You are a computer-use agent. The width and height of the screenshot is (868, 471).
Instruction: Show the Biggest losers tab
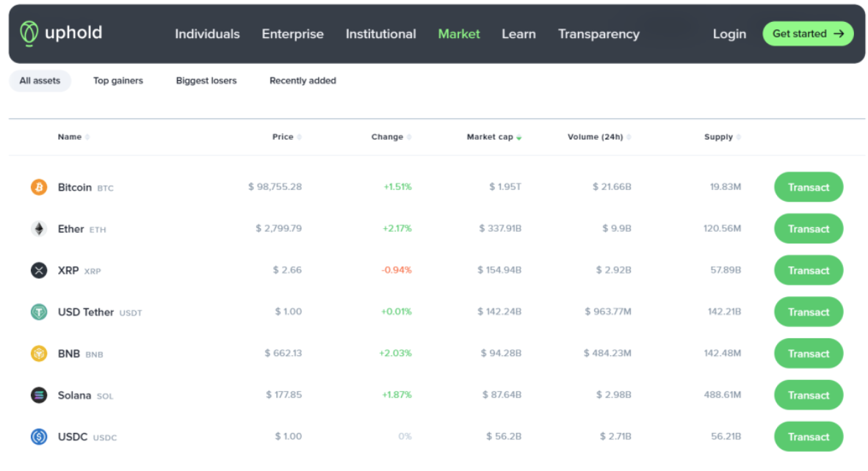(206, 81)
